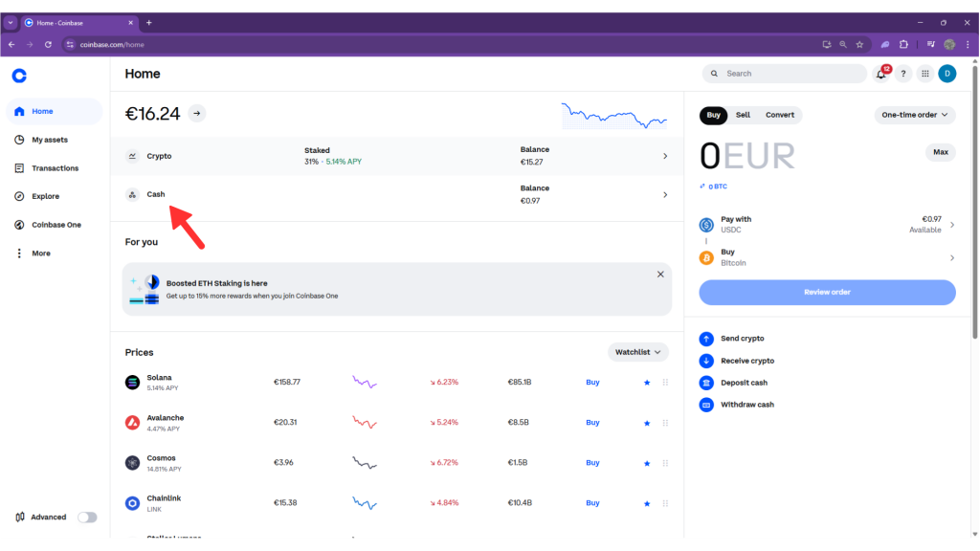This screenshot has width=980, height=551.
Task: Click the browser zoom magnifier icon
Action: point(843,44)
